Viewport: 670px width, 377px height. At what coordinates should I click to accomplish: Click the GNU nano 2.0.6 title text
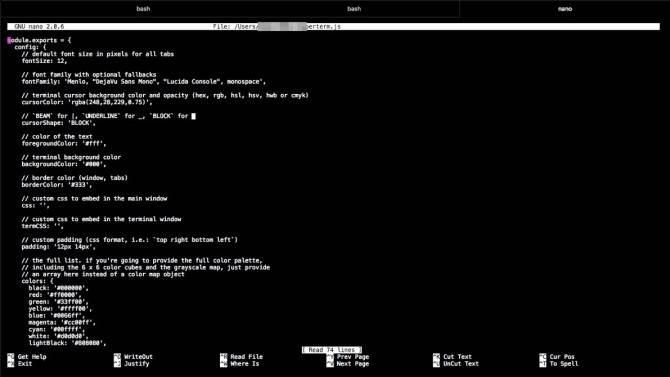(39, 27)
